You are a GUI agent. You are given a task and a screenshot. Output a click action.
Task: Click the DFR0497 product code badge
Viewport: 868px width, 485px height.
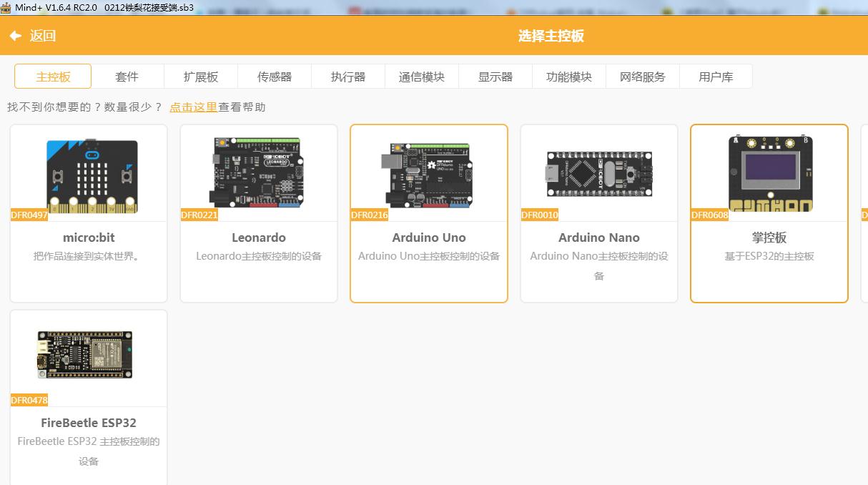pos(29,215)
